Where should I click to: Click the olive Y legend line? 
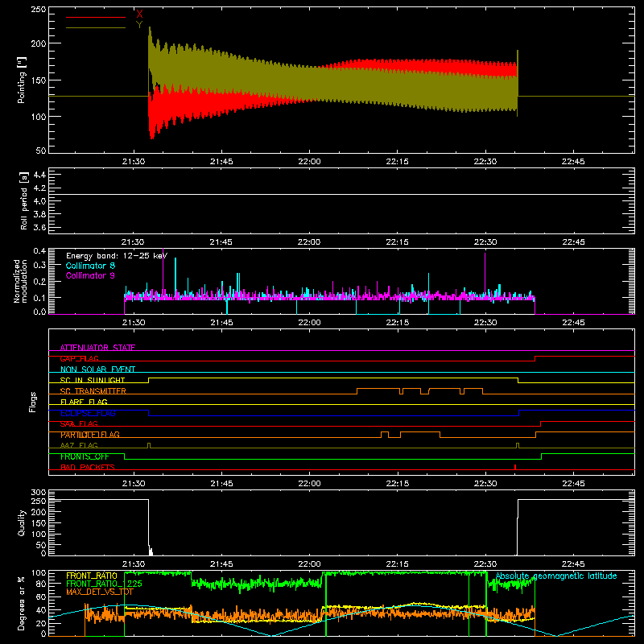96,28
